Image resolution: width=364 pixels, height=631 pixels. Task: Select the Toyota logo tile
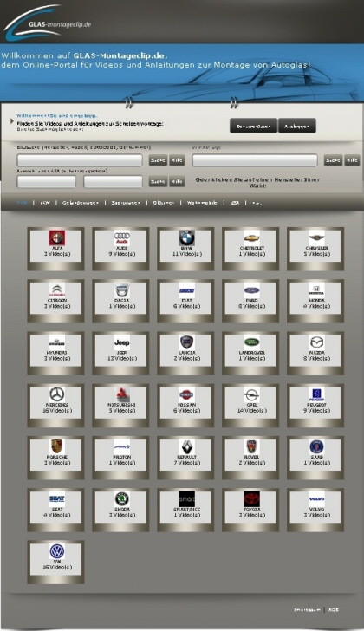point(250,510)
